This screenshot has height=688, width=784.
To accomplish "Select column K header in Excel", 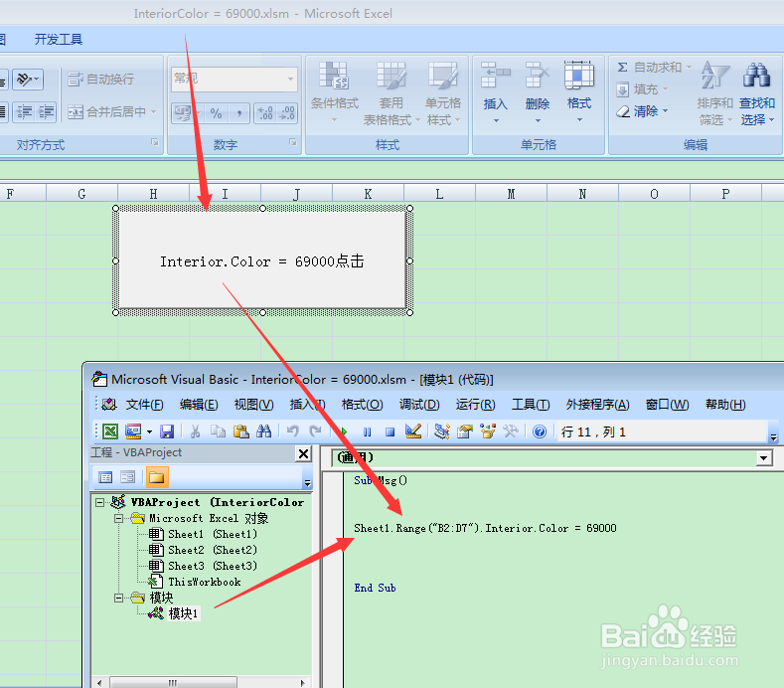I will pyautogui.click(x=368, y=194).
